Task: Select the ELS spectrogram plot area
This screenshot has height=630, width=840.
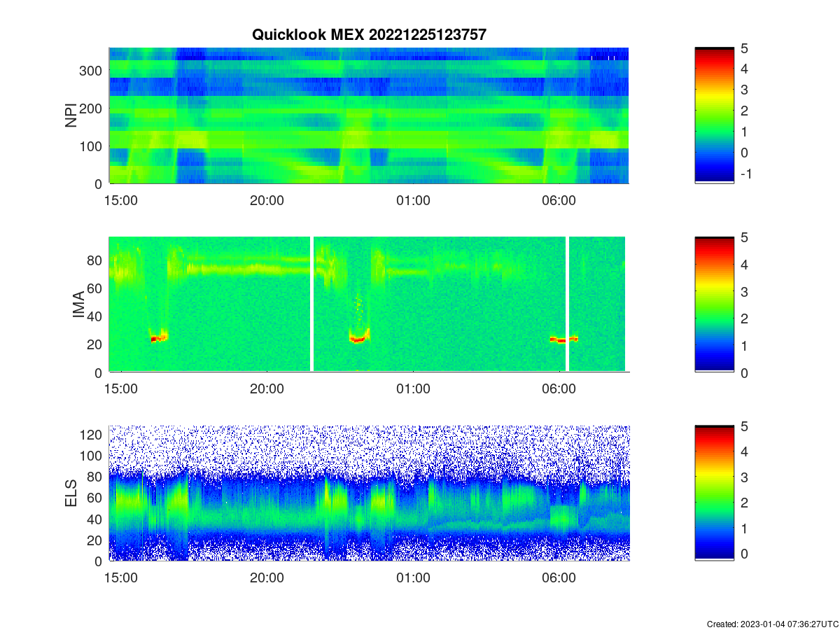Action: [369, 493]
